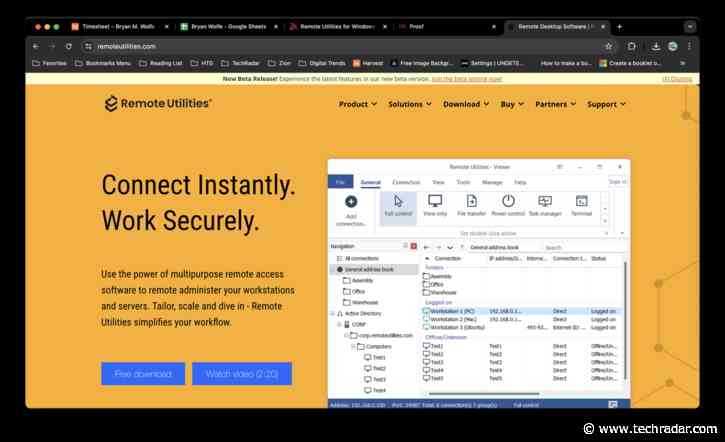Click the red close icon on Navigation pane

(x=414, y=246)
